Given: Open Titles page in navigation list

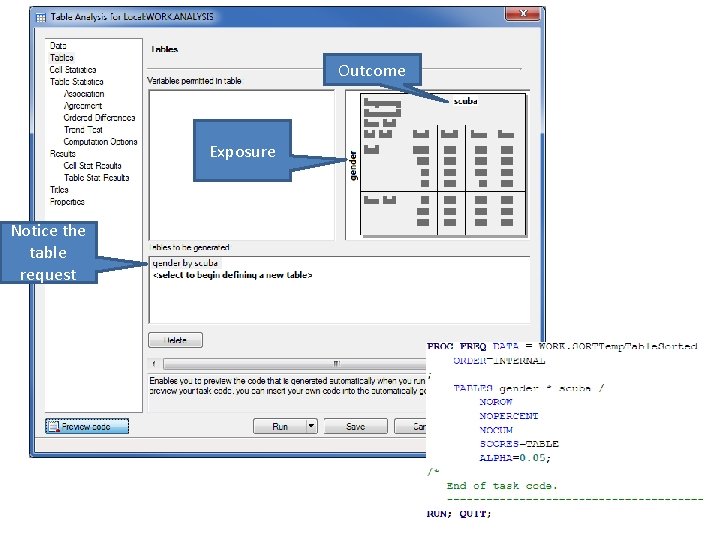Looking at the screenshot, I should 59,189.
